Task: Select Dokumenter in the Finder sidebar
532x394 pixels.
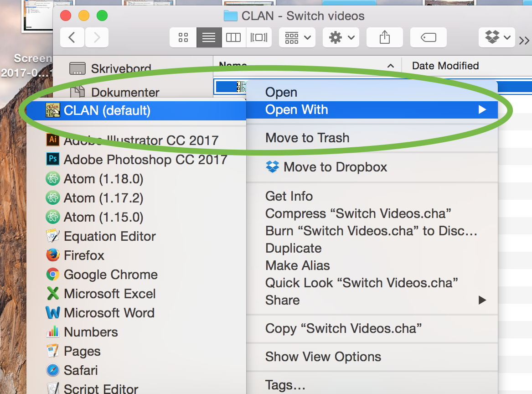Action: tap(114, 92)
